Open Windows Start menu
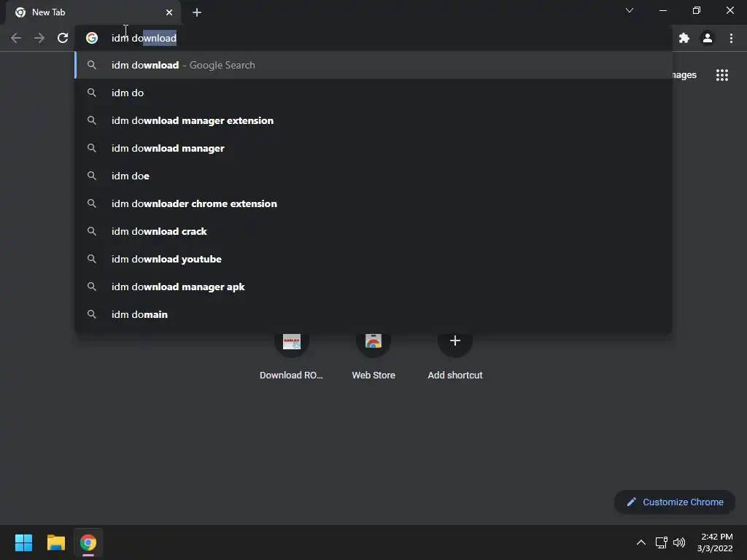 pos(23,542)
